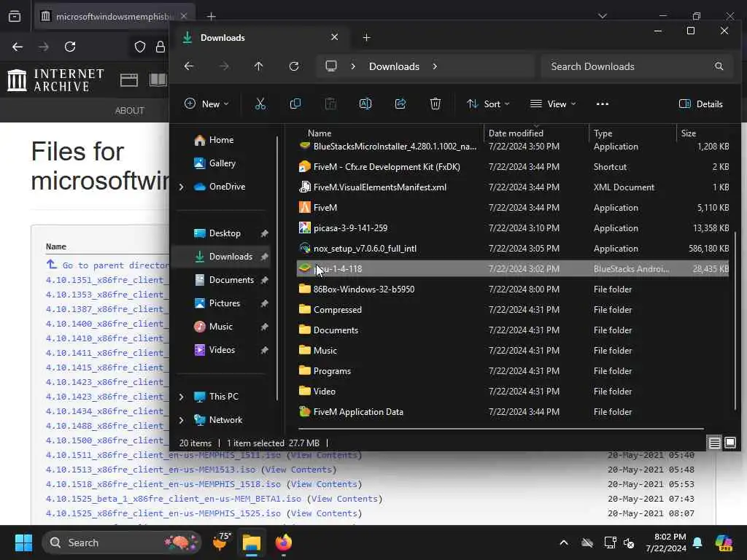Screen dimensions: 747x560
Task: Click View Contents for MEM1513.iso
Action: coord(298,470)
